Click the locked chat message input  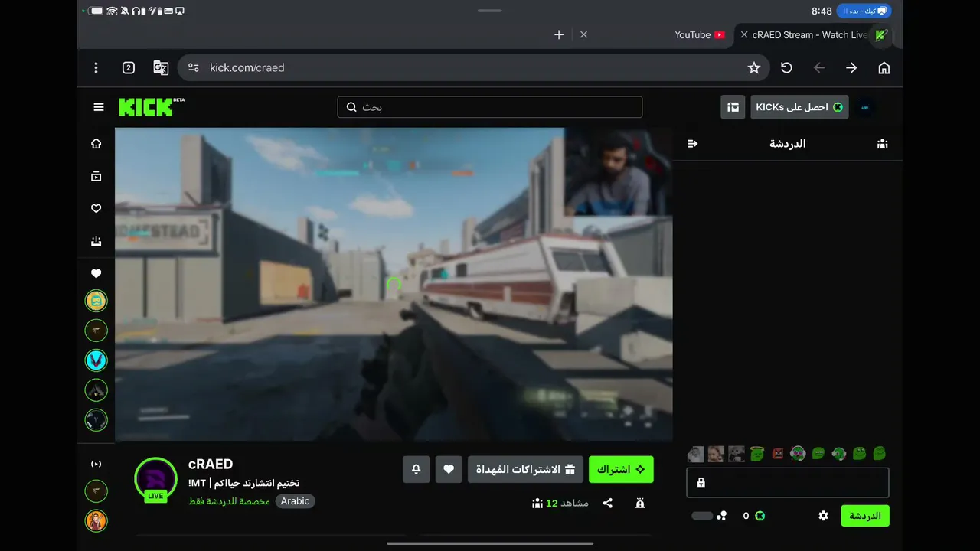[788, 483]
